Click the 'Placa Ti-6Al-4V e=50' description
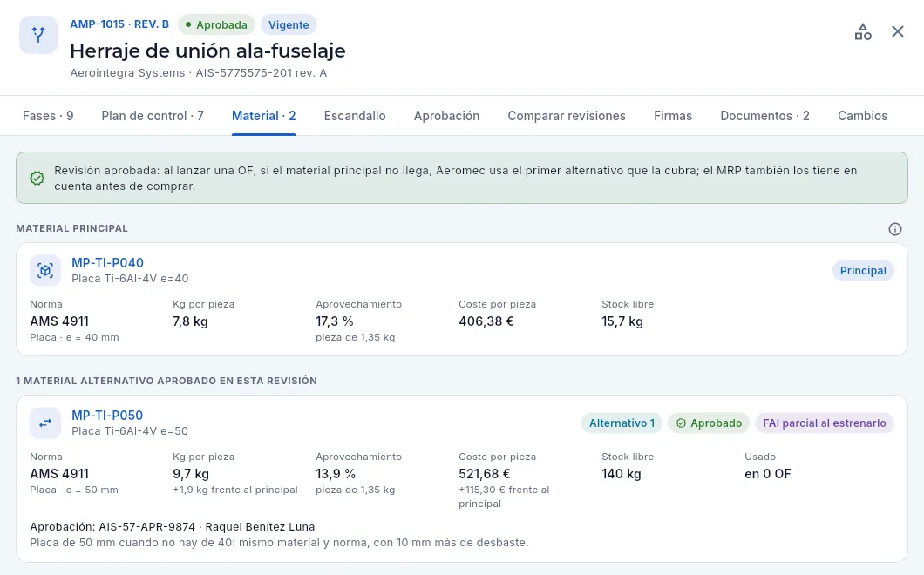924x575 pixels. [130, 431]
